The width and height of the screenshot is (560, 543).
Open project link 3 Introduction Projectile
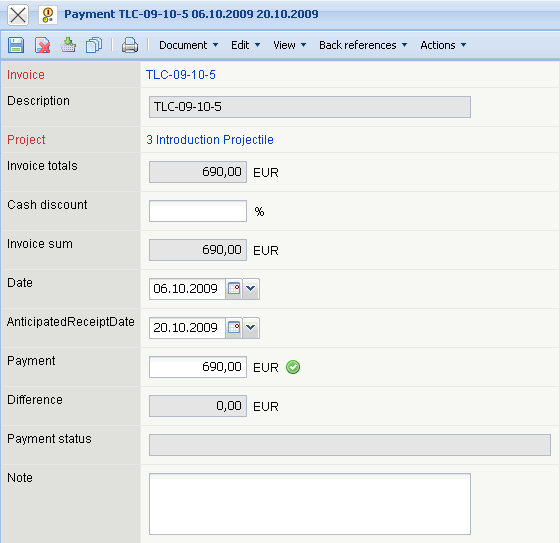point(210,140)
